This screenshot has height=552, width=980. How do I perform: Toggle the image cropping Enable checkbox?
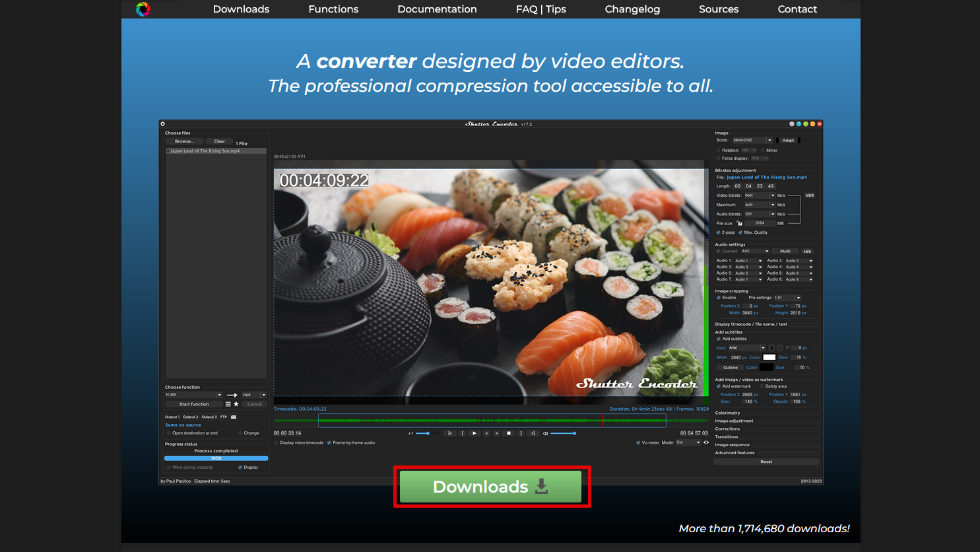click(719, 298)
